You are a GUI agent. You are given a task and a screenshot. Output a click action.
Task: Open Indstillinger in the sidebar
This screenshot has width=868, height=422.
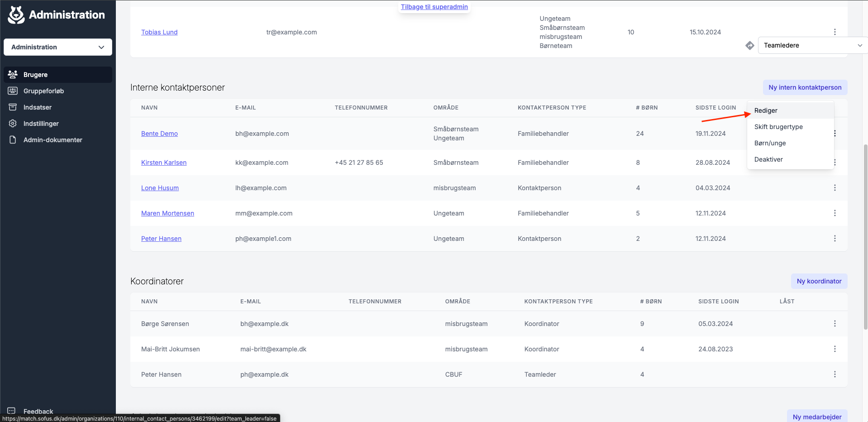[58, 123]
